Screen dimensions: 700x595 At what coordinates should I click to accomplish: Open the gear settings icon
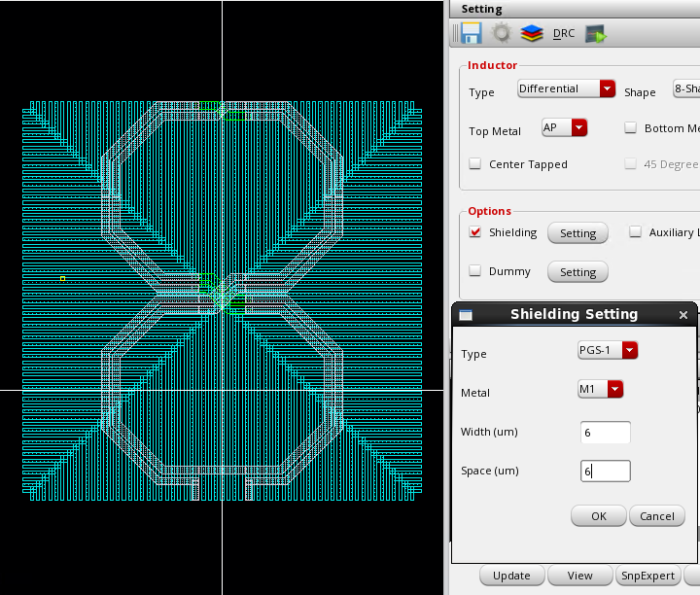pos(501,34)
